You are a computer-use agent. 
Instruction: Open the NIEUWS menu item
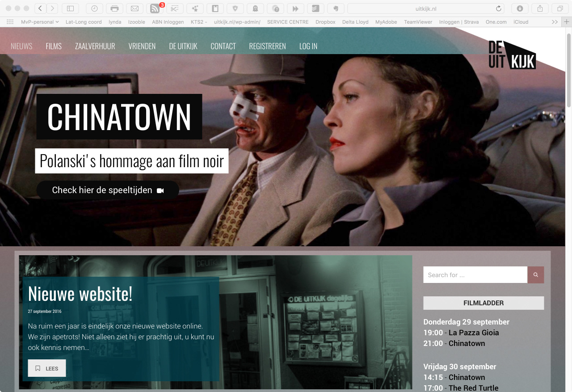click(x=21, y=46)
